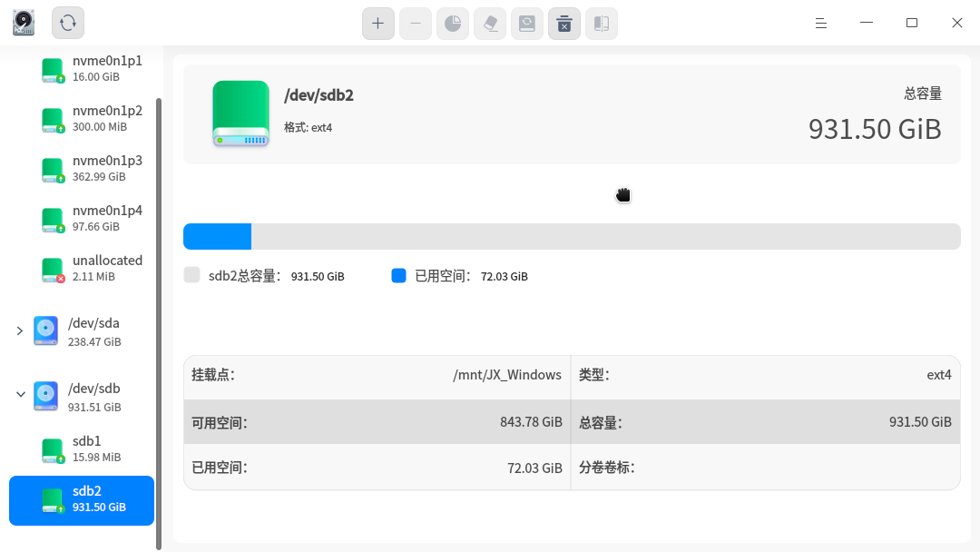The width and height of the screenshot is (980, 552).
Task: Click the trash can with X toolbar icon
Action: [564, 24]
